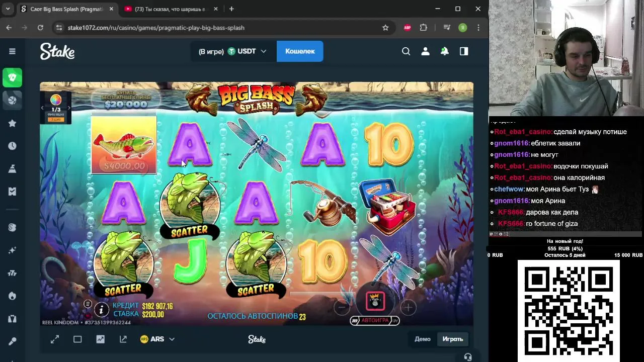Click the $4000,00 fish symbol

(124, 145)
